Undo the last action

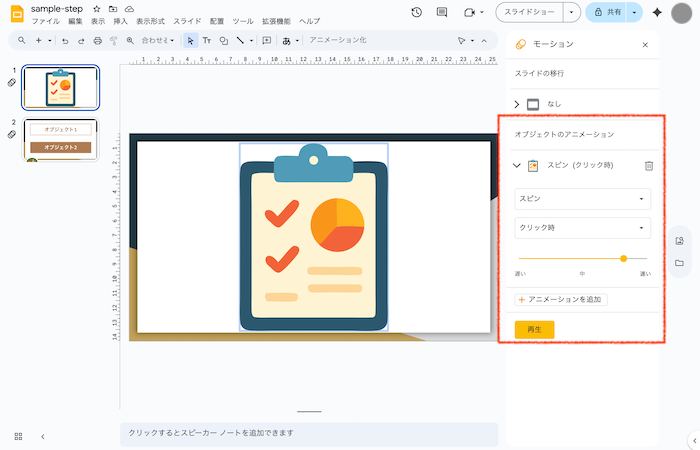[x=65, y=41]
